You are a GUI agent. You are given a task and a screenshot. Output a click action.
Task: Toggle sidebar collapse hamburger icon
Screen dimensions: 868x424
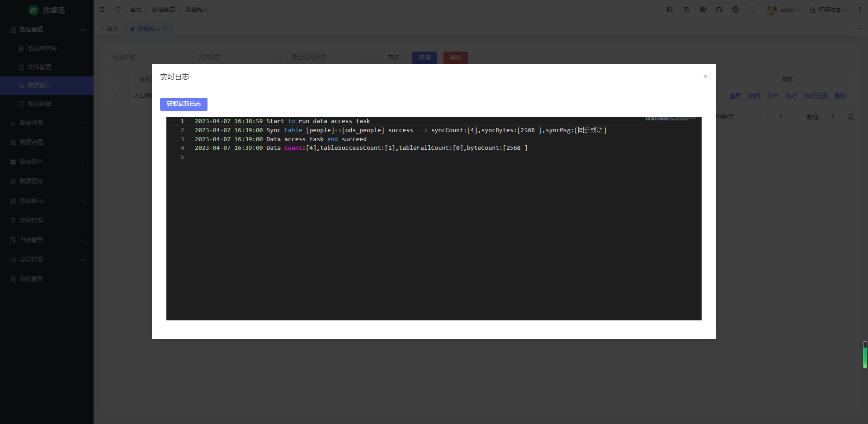[x=102, y=10]
